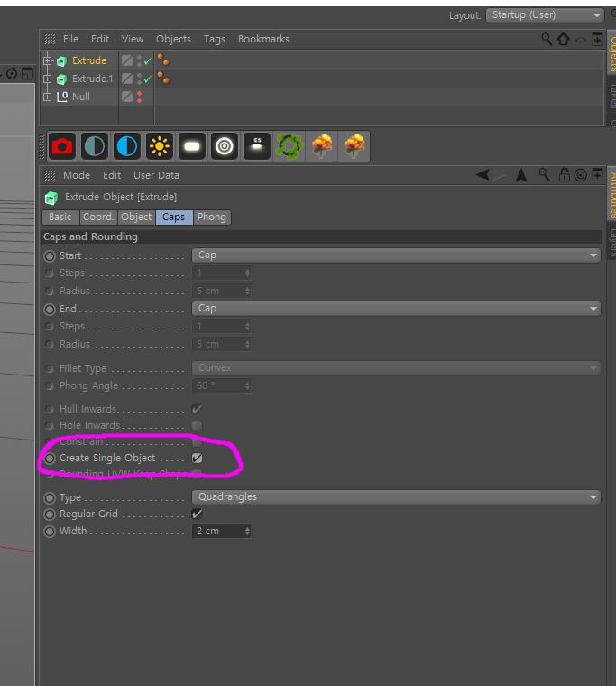Select the Null object in the tree
This screenshot has width=616, height=686.
[x=80, y=97]
